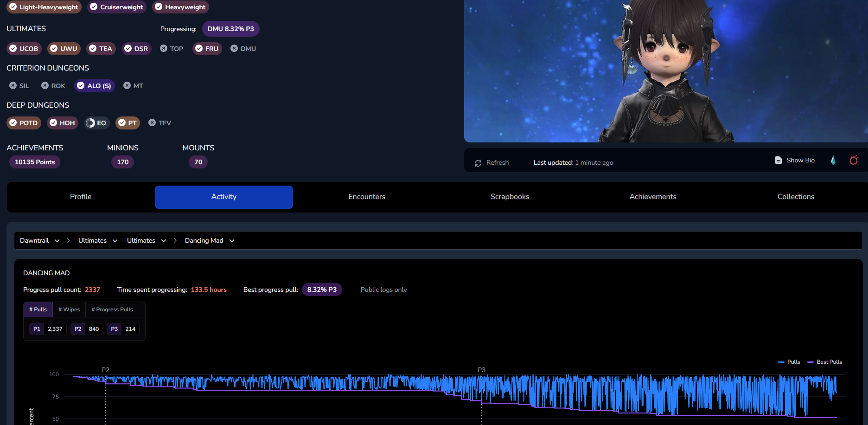Screen dimensions: 868x425
Task: Expand the Dawntrail expansion dropdown
Action: pyautogui.click(x=40, y=240)
